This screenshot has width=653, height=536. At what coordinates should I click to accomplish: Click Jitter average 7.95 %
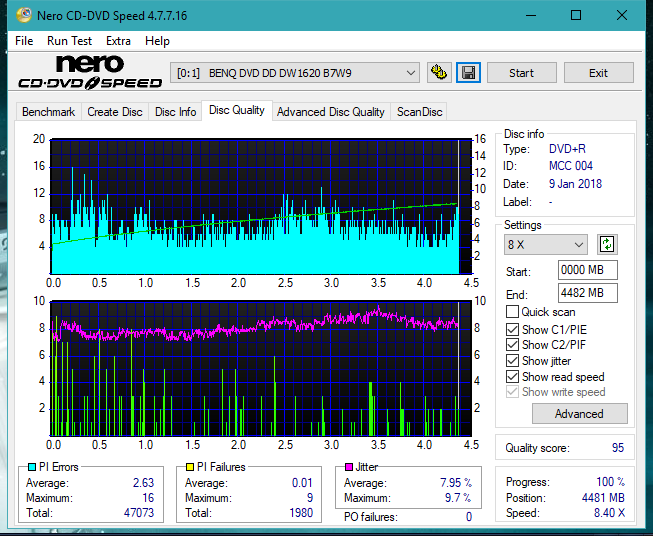tap(456, 483)
